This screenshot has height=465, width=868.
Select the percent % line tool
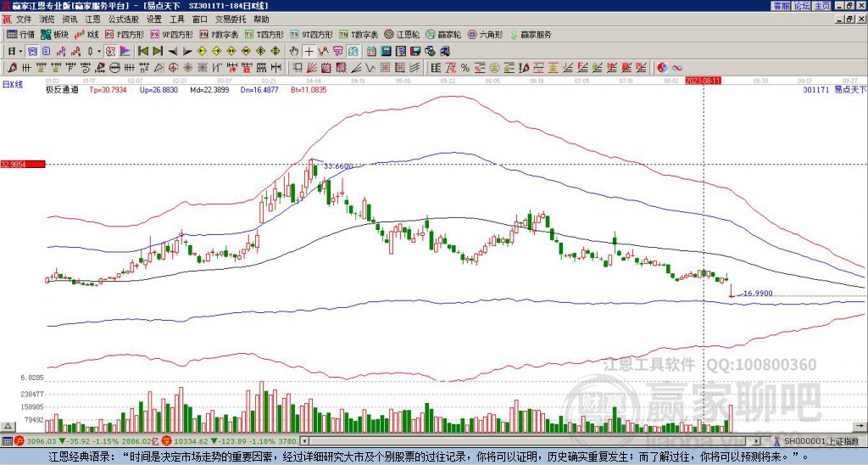465,68
